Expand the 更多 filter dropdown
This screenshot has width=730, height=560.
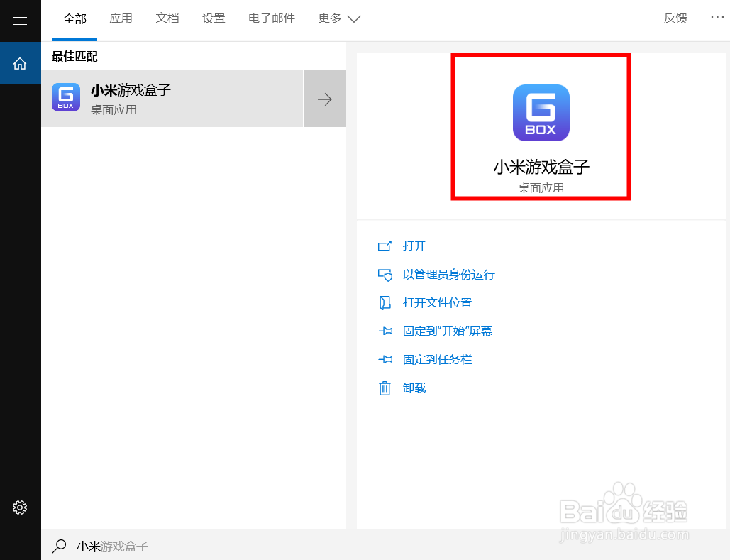[x=339, y=18]
